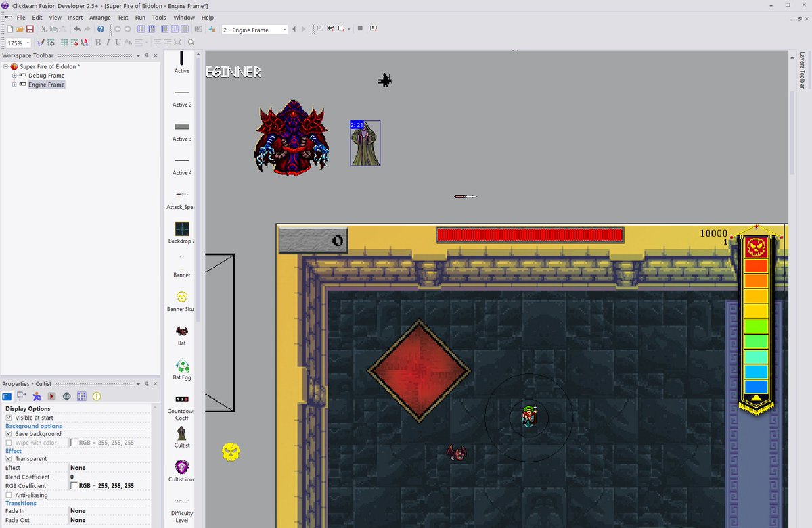Open the frame selector '2 - Engine Frame' dropdown
The height and width of the screenshot is (528, 812).
284,30
